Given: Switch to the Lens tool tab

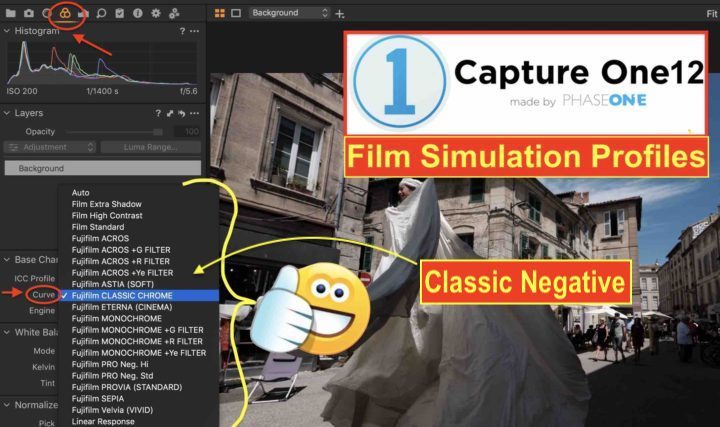Looking at the screenshot, I should (46, 13).
